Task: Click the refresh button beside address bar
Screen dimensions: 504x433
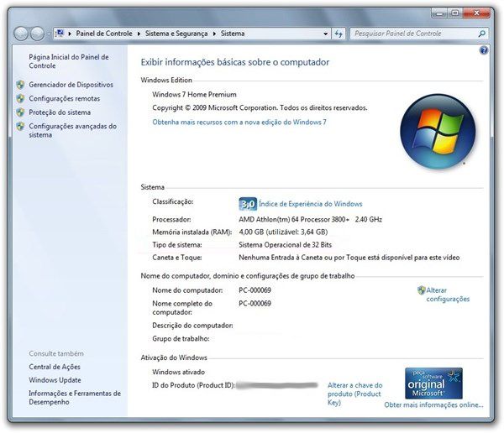Action: click(x=339, y=34)
